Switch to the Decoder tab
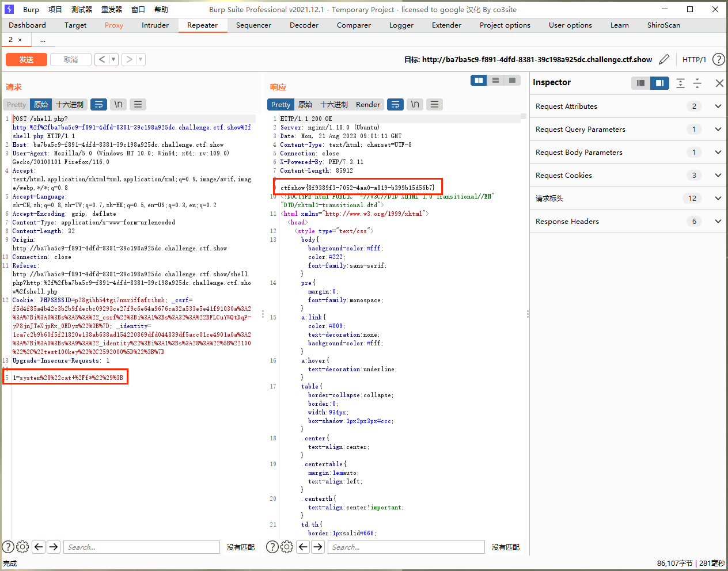 click(304, 25)
